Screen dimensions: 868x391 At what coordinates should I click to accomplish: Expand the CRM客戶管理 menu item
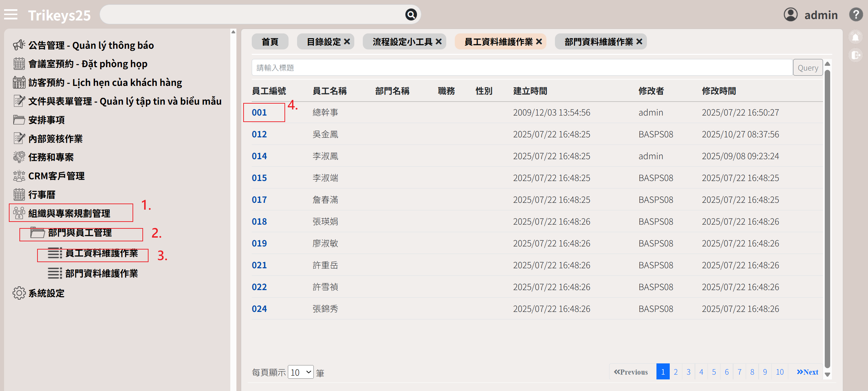(56, 176)
